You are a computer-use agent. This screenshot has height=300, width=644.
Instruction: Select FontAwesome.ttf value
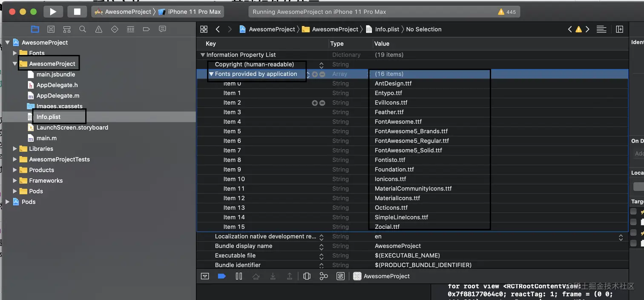pos(398,122)
